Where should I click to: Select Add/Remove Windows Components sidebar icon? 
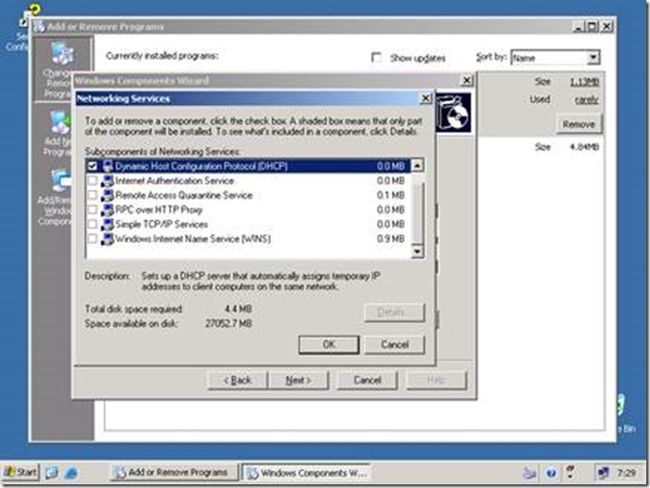61,181
